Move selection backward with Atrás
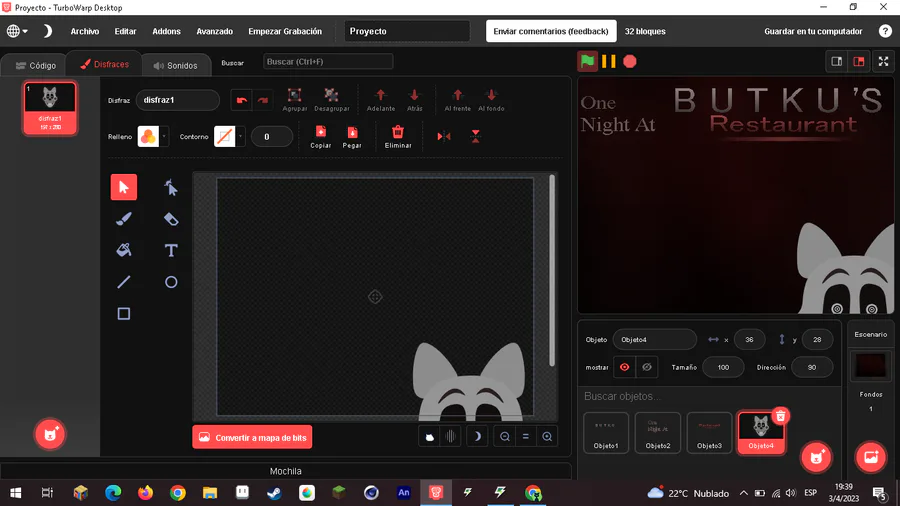This screenshot has width=900, height=506. point(414,99)
